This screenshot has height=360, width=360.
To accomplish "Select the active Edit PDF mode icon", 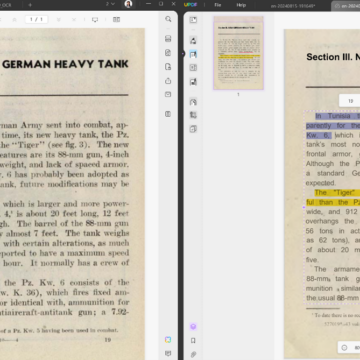I will [x=193, y=54].
